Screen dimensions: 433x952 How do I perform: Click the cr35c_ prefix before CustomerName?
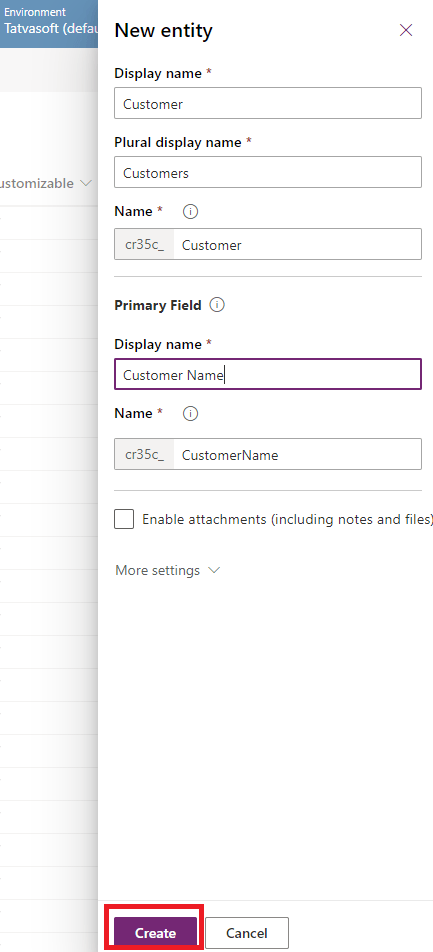(x=145, y=454)
